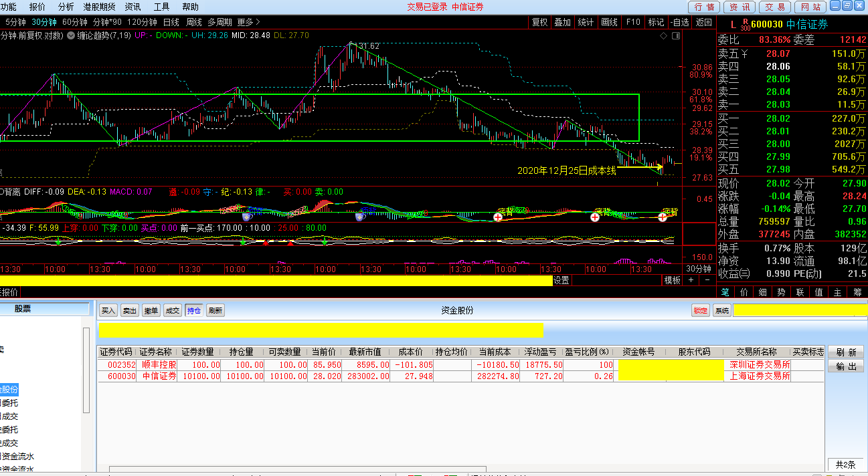Select the 值 tab in quote panel
Screen dimensions: 868x476
(820, 292)
